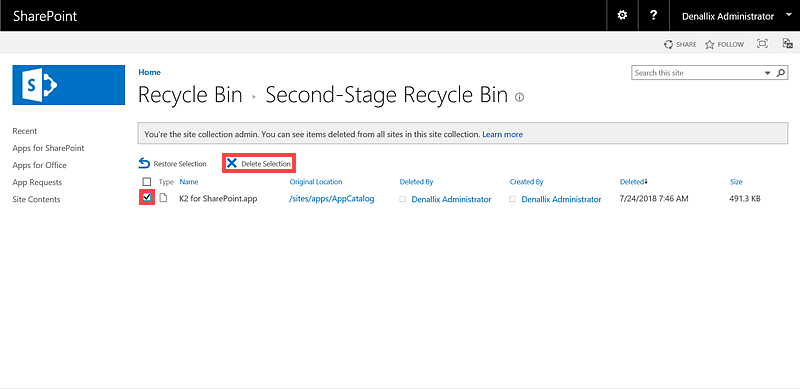The height and width of the screenshot is (389, 800).
Task: Open Apps for SharePoint in the sidebar
Action: click(x=48, y=148)
